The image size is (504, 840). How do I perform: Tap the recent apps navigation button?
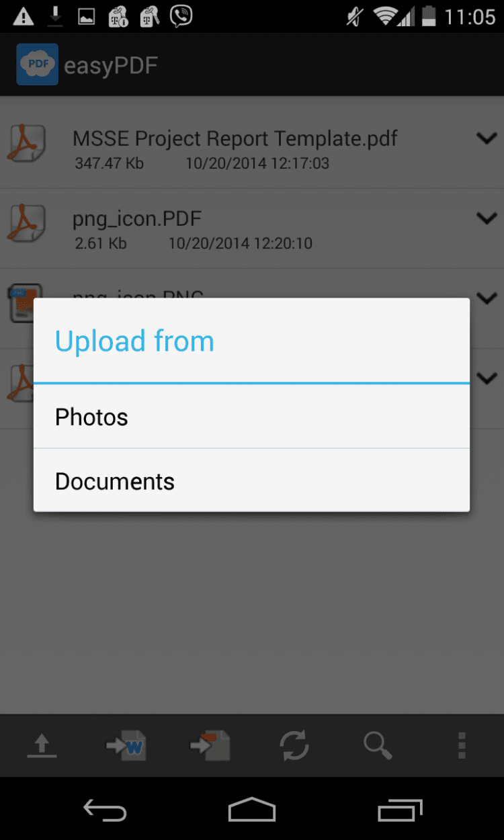tap(400, 810)
